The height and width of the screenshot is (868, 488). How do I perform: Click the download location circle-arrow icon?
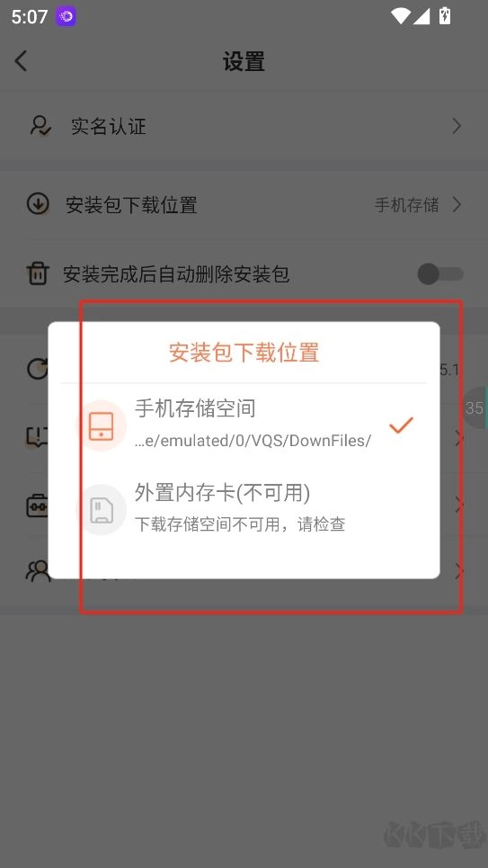(x=38, y=204)
